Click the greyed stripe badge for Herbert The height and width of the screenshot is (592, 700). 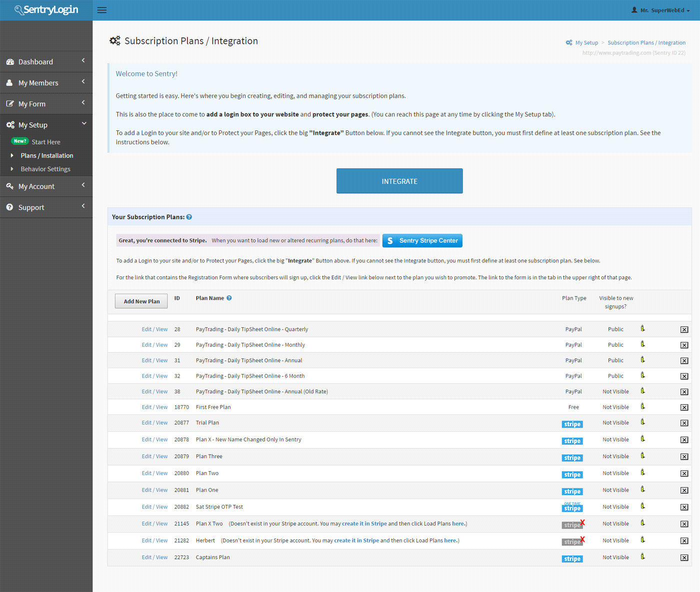573,541
